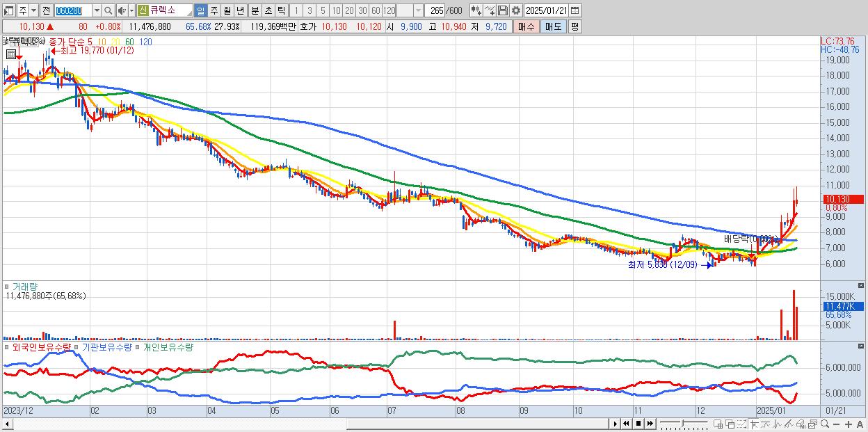The width and height of the screenshot is (868, 432).
Task: Select the 5 interval button
Action: (x=323, y=10)
